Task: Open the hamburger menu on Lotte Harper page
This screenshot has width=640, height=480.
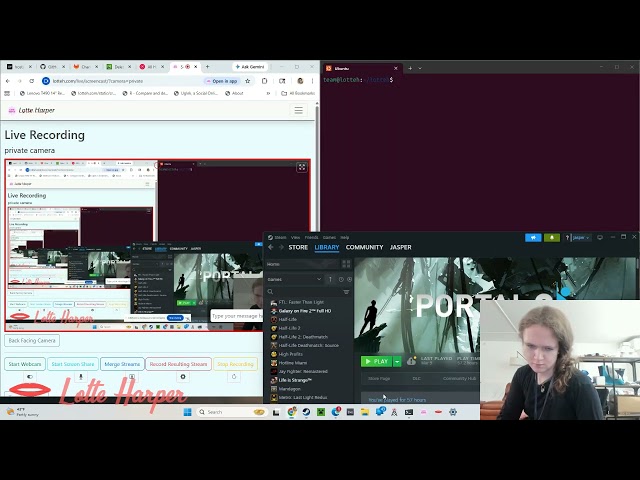Action: [x=298, y=110]
